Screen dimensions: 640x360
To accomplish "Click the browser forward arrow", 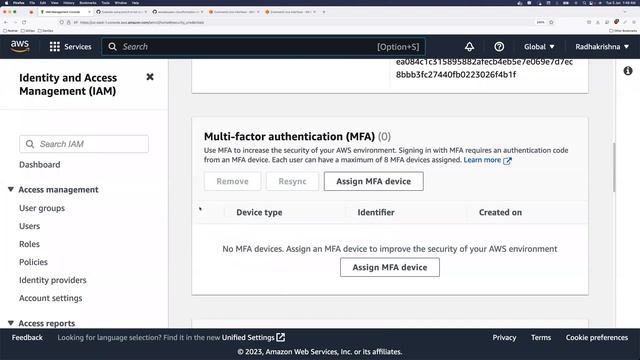I will pos(15,22).
